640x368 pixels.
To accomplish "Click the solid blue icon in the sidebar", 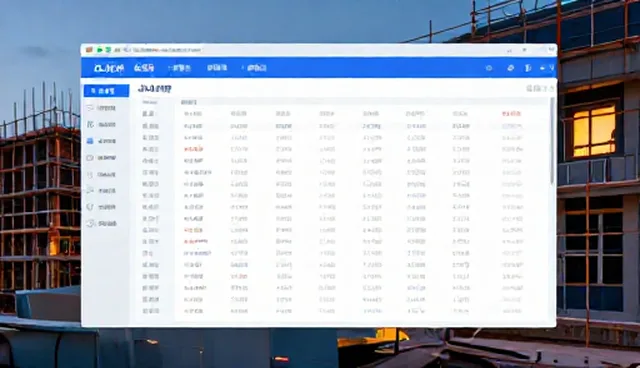I will (x=90, y=141).
